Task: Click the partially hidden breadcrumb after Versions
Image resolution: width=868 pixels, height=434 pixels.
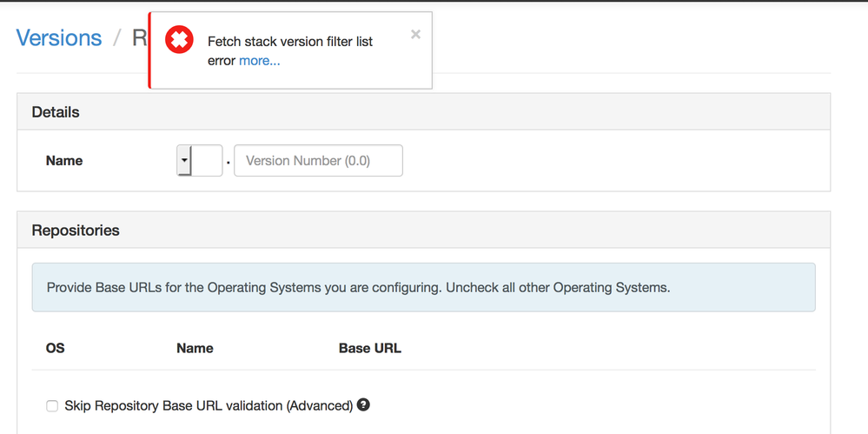Action: [x=139, y=38]
